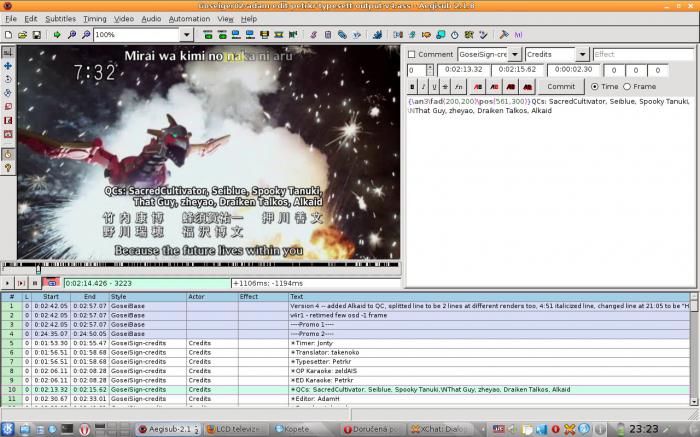The image size is (700, 437).
Task: Click the green Jump To arrow icon
Action: (57, 35)
